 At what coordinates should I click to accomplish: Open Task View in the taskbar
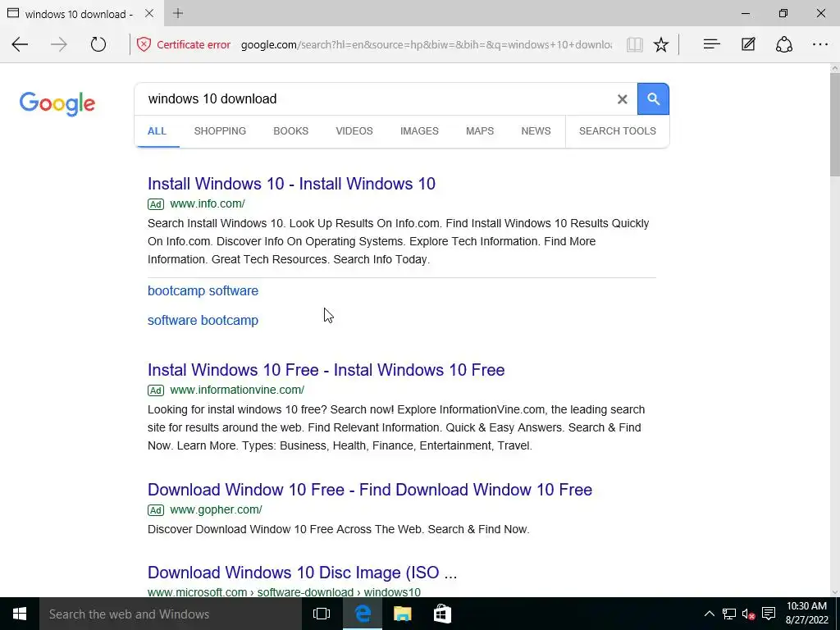(x=322, y=614)
